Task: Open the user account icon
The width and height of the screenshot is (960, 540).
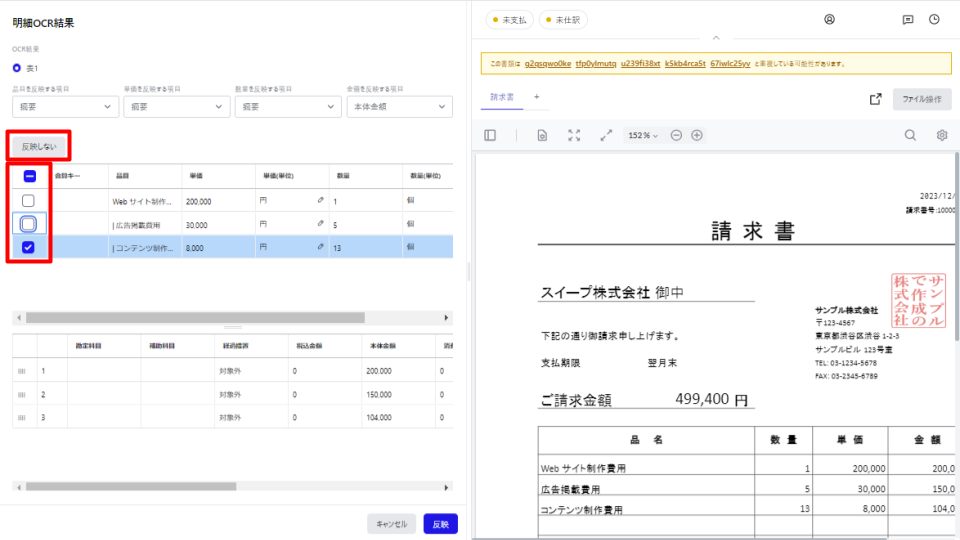Action: 829,20
